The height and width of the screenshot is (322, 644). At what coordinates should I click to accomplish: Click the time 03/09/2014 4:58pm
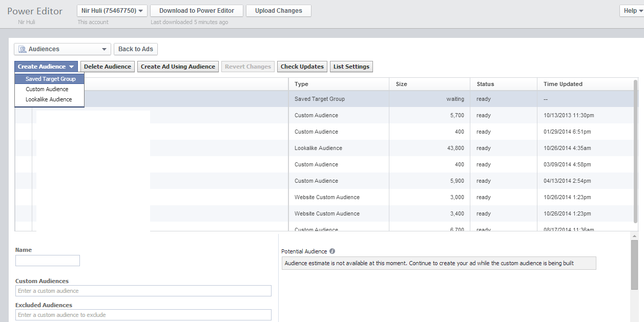pyautogui.click(x=567, y=164)
